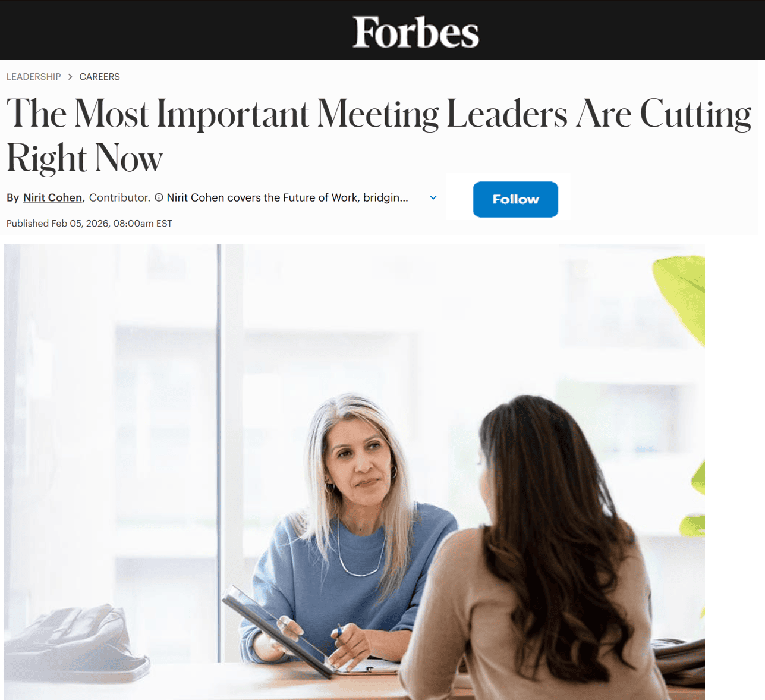Click the Published Feb 05, 2026 timestamp
The width and height of the screenshot is (765, 700).
[89, 224]
